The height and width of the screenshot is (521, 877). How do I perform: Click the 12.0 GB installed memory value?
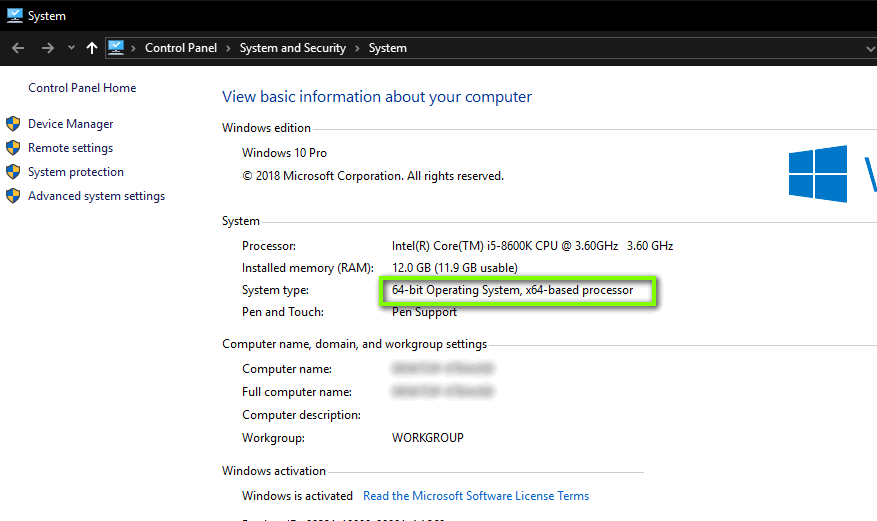(455, 268)
